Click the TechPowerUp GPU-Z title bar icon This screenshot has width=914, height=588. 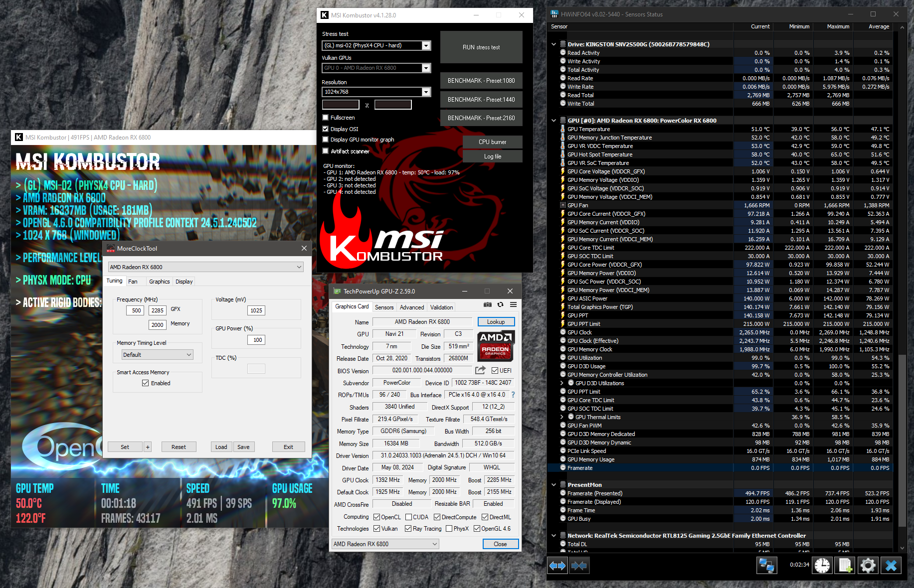tap(337, 292)
